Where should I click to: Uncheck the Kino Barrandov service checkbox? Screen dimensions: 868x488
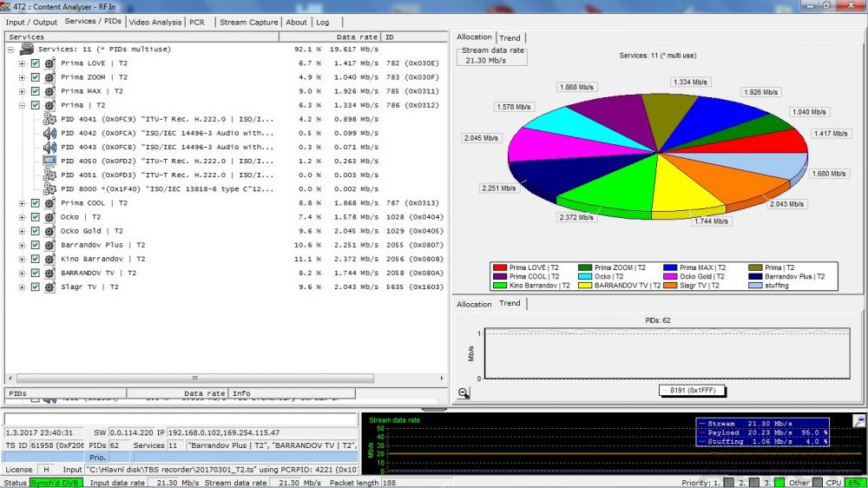36,259
